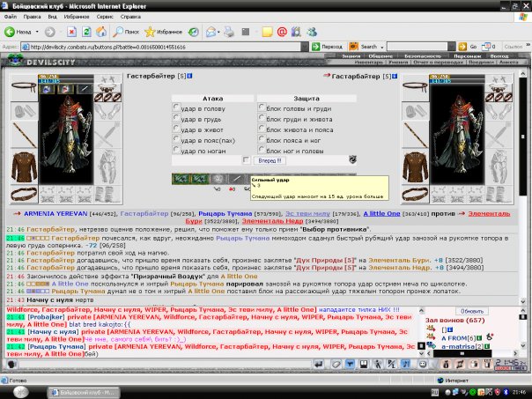
Task: Open the 'A little One' teammate link
Action: pyautogui.click(x=381, y=214)
